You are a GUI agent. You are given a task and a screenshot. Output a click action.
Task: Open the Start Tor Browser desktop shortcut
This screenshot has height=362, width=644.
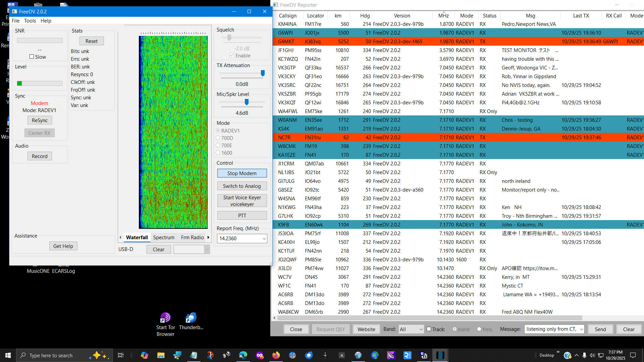click(x=165, y=318)
